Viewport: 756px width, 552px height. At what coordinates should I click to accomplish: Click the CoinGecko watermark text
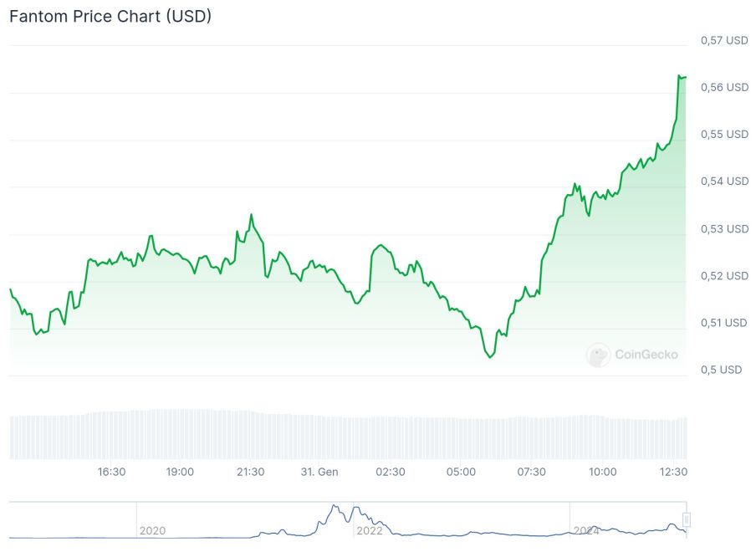[x=646, y=355]
